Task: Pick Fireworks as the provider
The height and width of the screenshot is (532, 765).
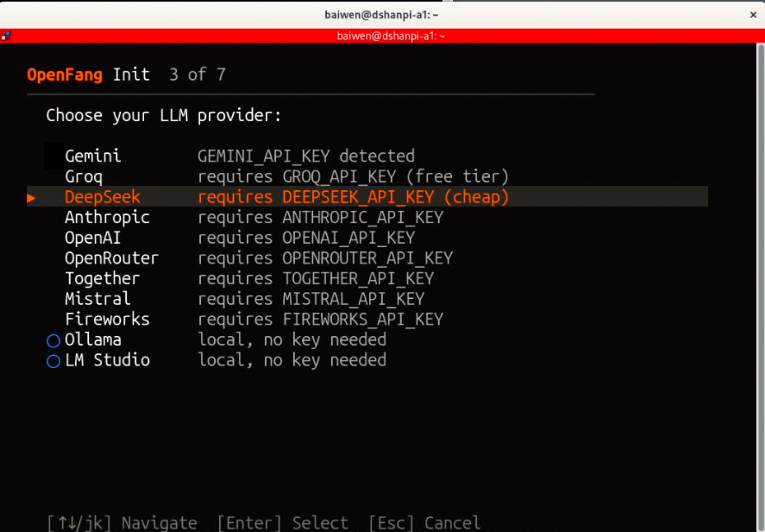Action: click(107, 320)
